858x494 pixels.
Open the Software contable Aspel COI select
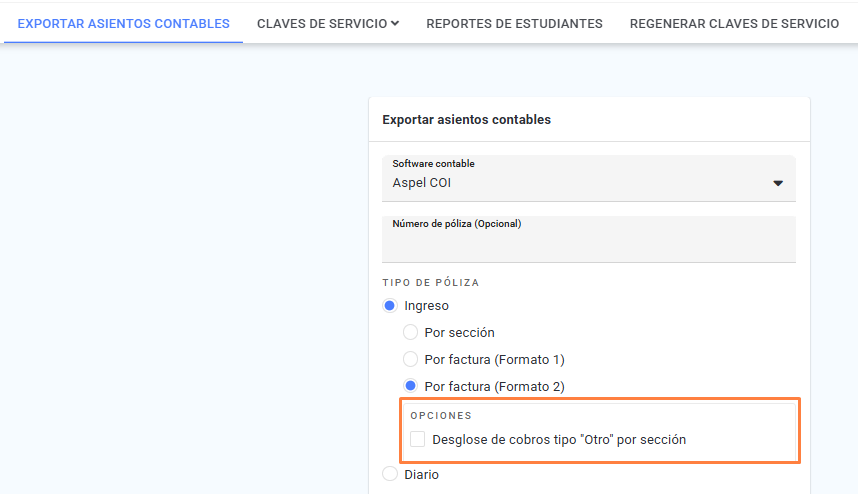pos(589,178)
